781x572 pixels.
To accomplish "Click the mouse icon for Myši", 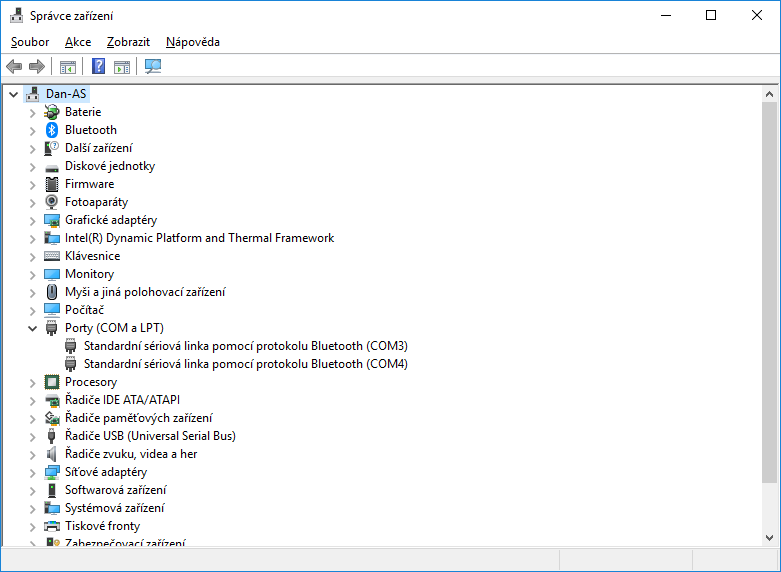I will click(x=52, y=292).
